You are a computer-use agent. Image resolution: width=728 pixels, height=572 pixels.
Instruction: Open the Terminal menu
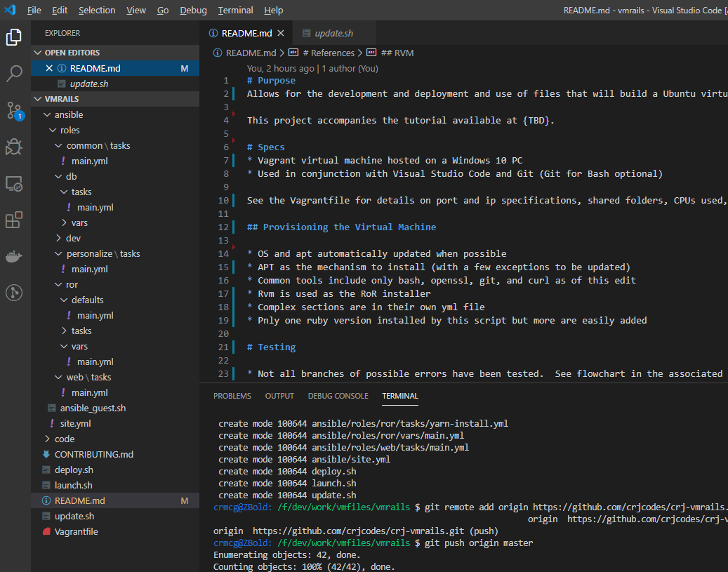pyautogui.click(x=235, y=10)
